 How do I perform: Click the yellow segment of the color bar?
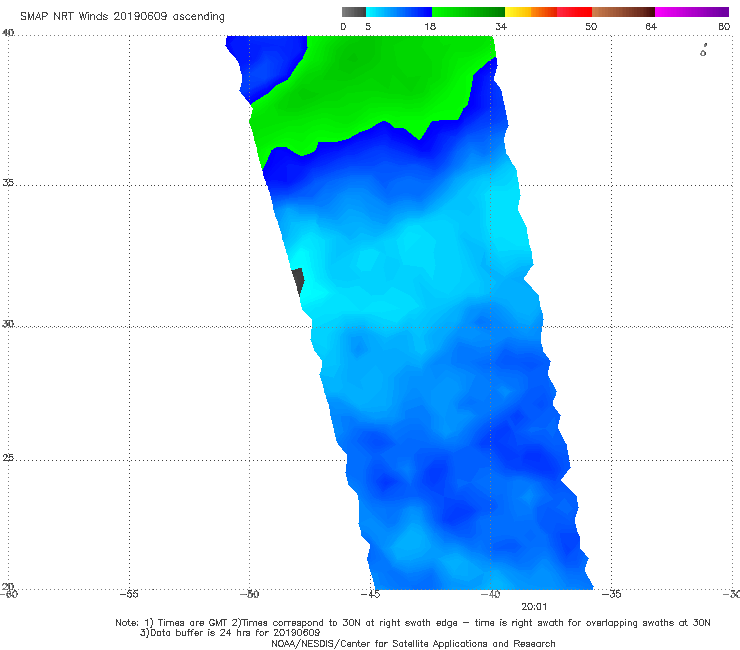click(x=518, y=12)
